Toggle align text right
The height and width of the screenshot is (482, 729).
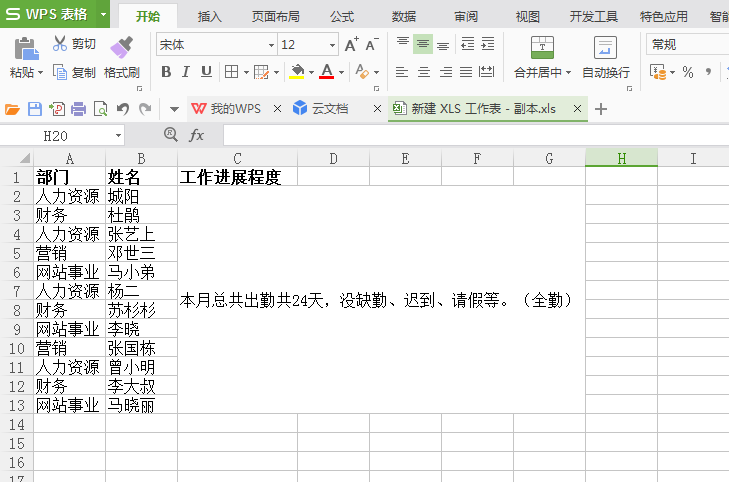(445, 72)
